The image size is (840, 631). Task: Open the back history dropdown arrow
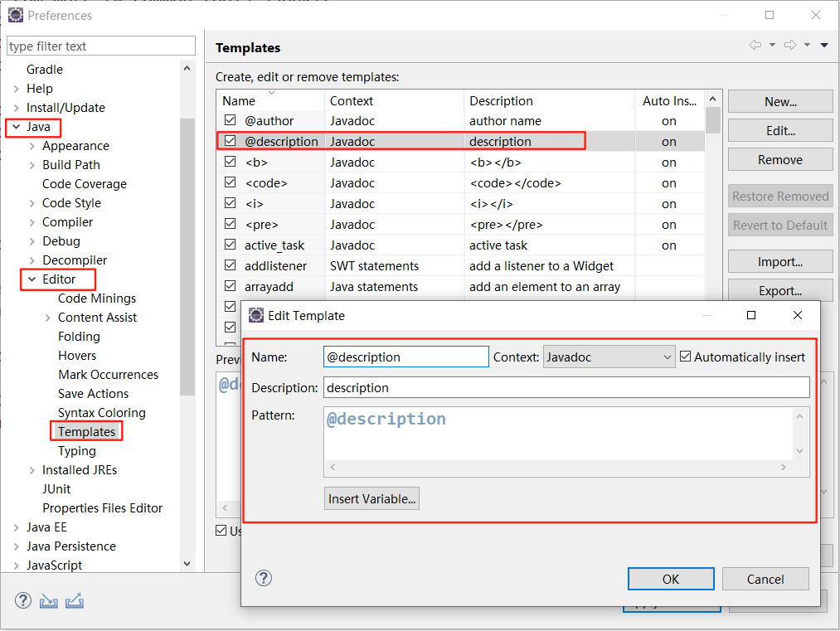(x=773, y=45)
